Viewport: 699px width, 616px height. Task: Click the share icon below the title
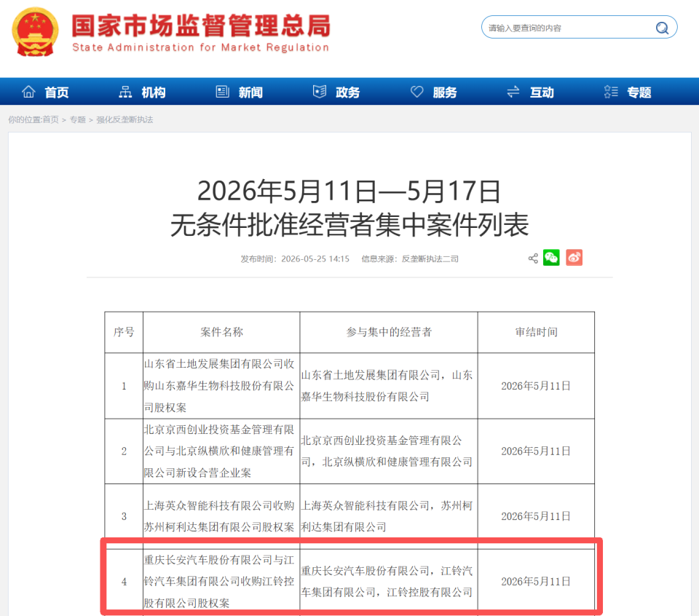(533, 258)
